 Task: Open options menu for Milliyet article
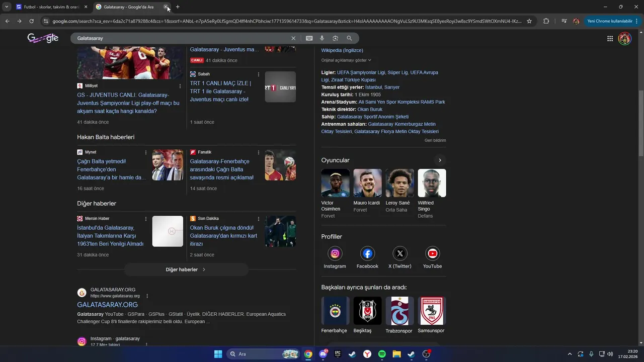[x=180, y=86]
